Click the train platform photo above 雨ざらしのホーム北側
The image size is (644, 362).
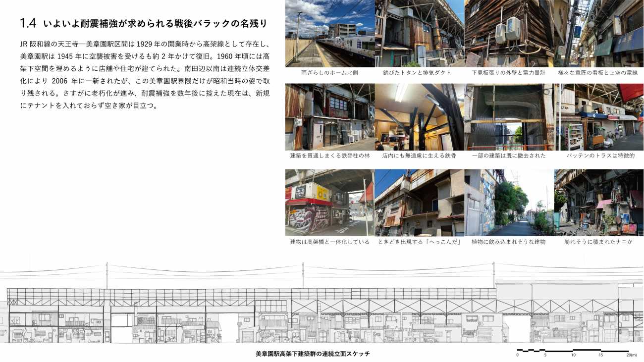click(x=329, y=33)
